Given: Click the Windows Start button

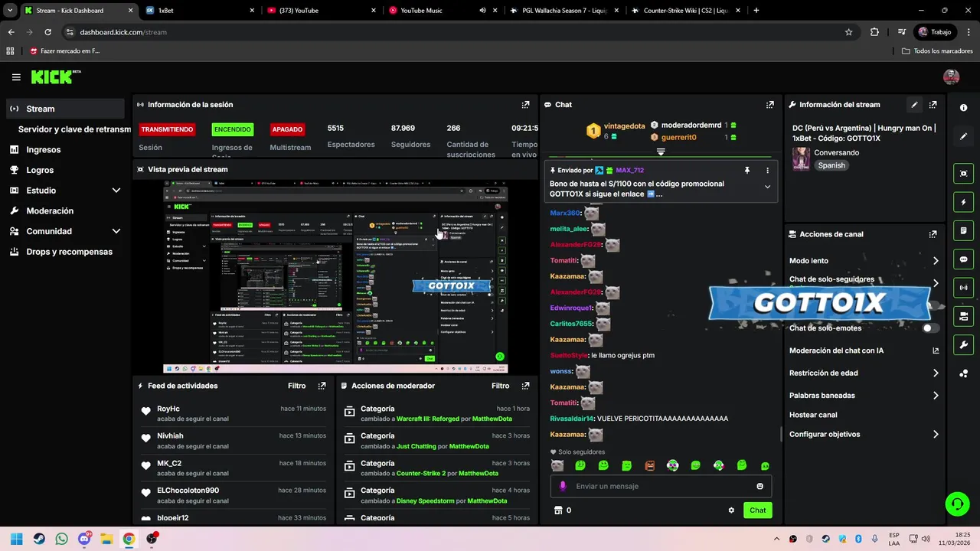Looking at the screenshot, I should click(x=17, y=539).
